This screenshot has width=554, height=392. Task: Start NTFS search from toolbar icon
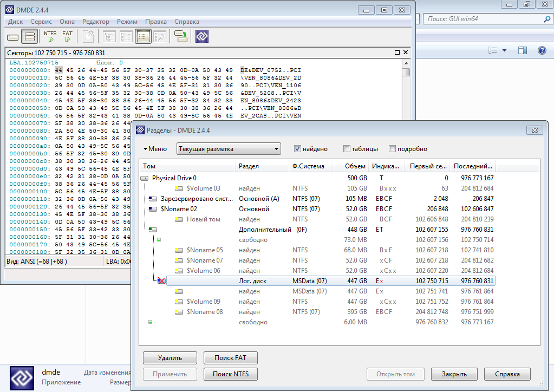[50, 36]
